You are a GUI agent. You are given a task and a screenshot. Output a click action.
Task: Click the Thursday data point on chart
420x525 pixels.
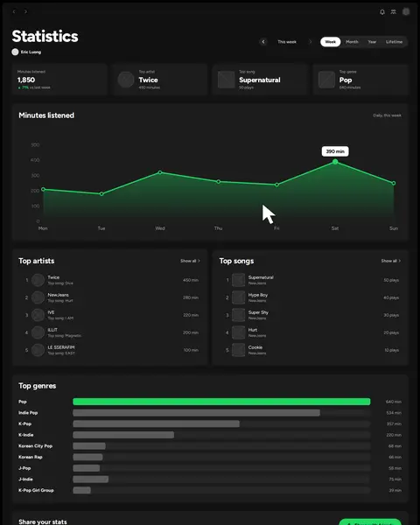tap(219, 182)
